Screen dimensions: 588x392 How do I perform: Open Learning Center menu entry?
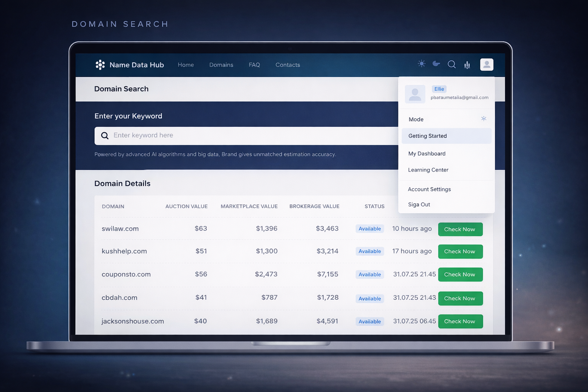click(x=428, y=170)
